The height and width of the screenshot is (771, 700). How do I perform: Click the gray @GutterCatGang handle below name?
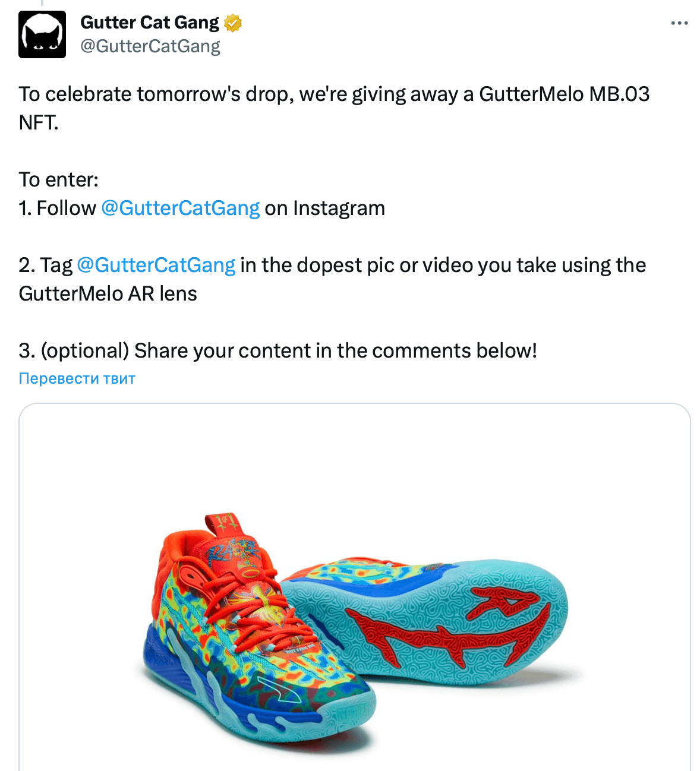[150, 46]
